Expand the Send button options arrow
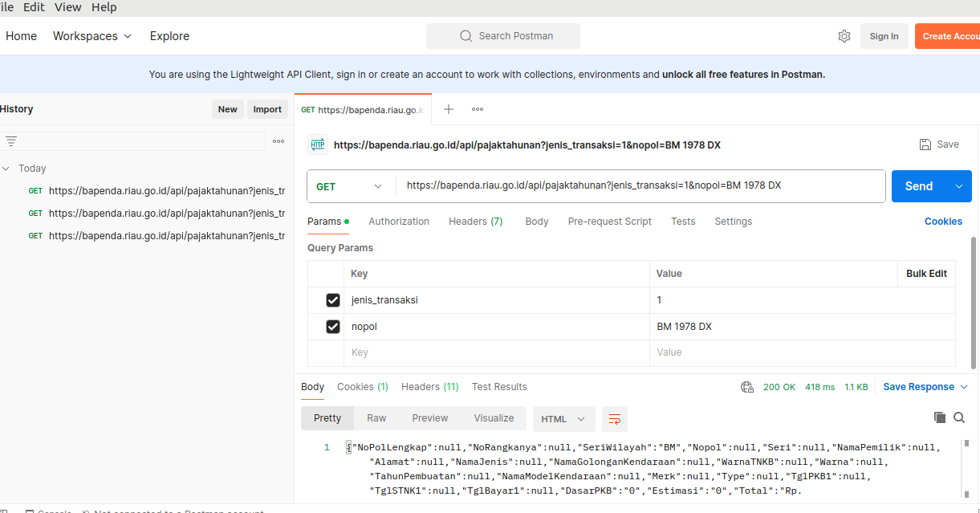Image resolution: width=980 pixels, height=513 pixels. pos(959,186)
